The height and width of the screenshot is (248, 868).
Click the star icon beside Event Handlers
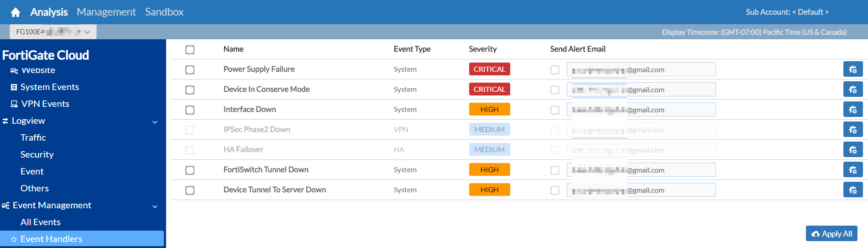pyautogui.click(x=14, y=239)
